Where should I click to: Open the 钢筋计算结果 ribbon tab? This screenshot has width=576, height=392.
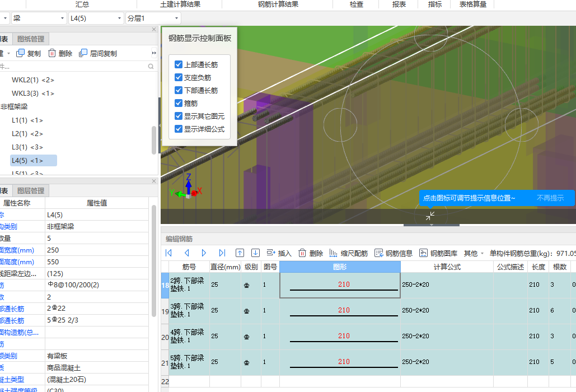pos(278,4)
